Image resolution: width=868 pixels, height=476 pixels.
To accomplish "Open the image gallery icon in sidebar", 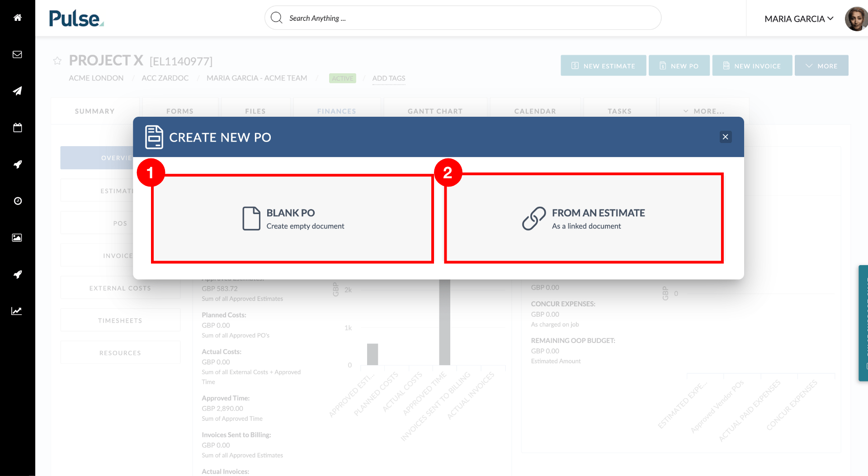I will point(17,238).
